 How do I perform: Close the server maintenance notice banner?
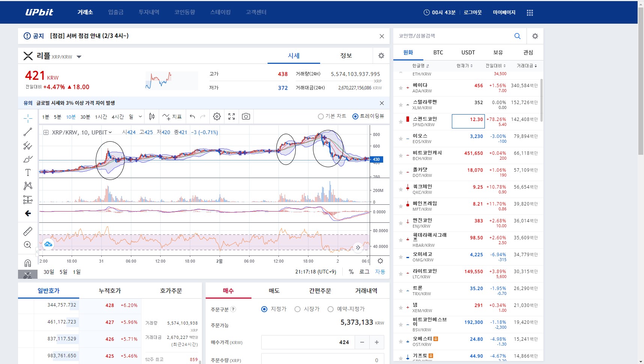382,36
